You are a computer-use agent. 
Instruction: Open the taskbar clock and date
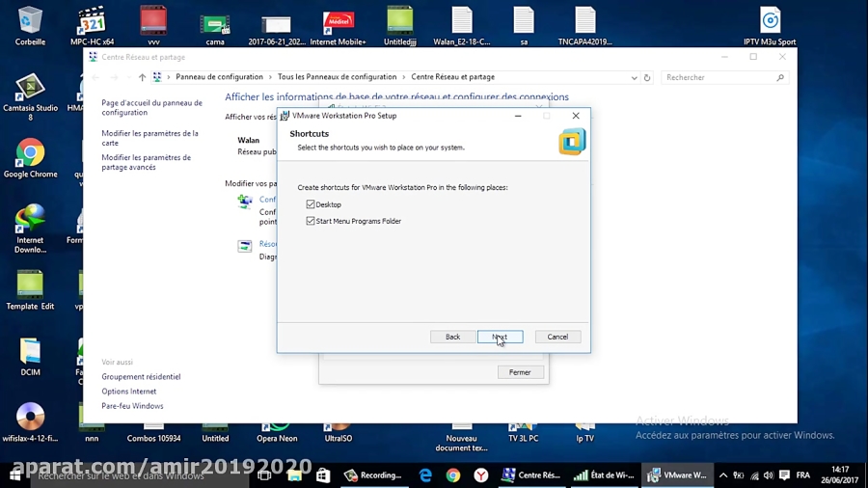pos(840,474)
